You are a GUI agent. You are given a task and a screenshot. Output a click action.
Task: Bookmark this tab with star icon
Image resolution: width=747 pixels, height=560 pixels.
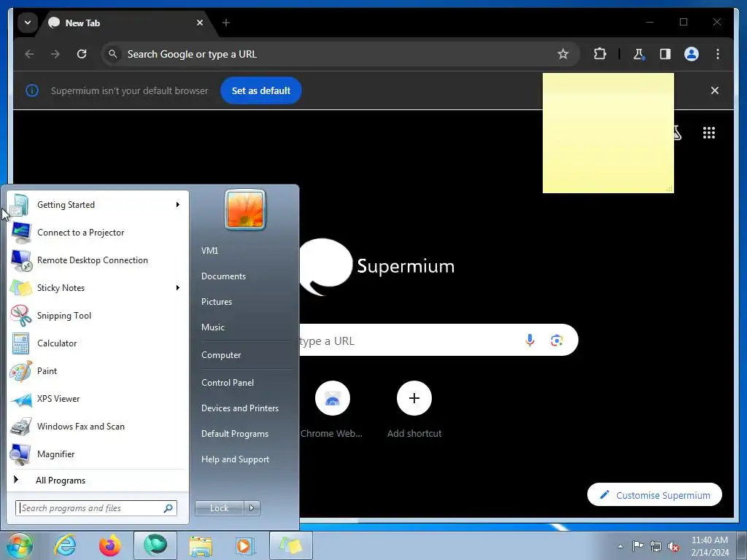[562, 54]
